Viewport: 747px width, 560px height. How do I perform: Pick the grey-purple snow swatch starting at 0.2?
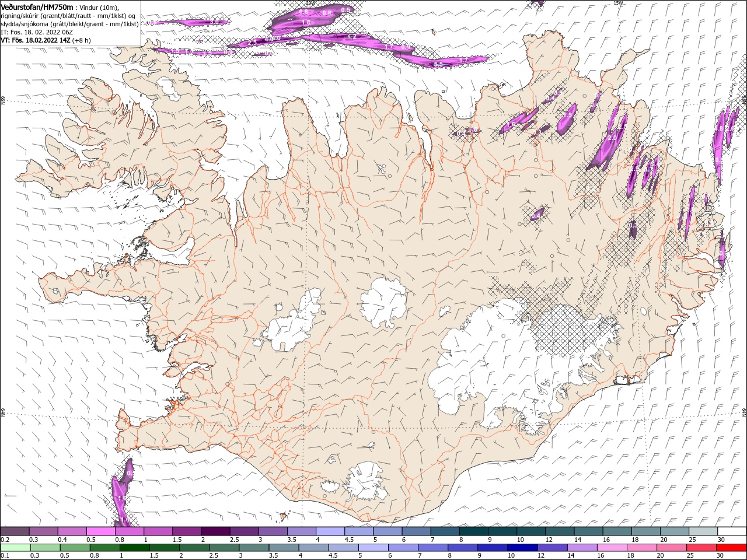tap(15, 531)
